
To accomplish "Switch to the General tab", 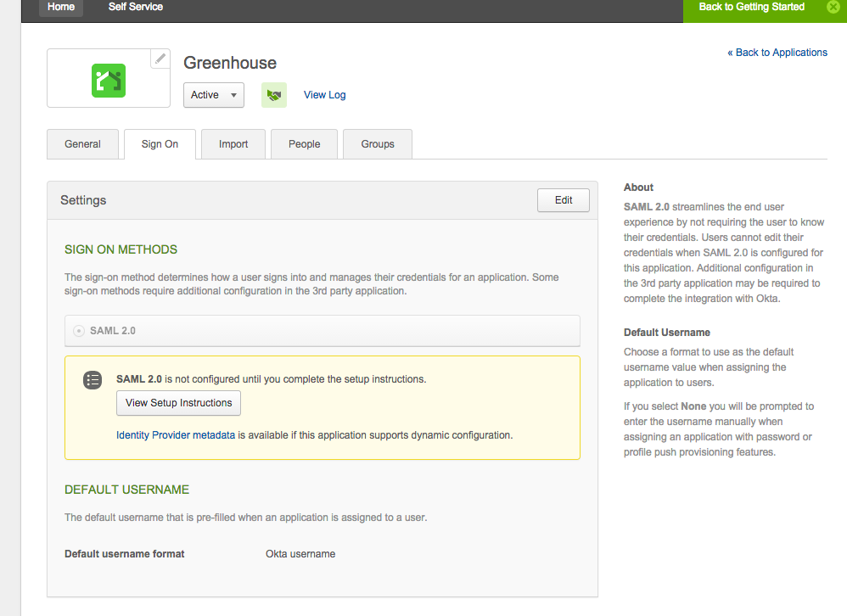I will click(82, 144).
